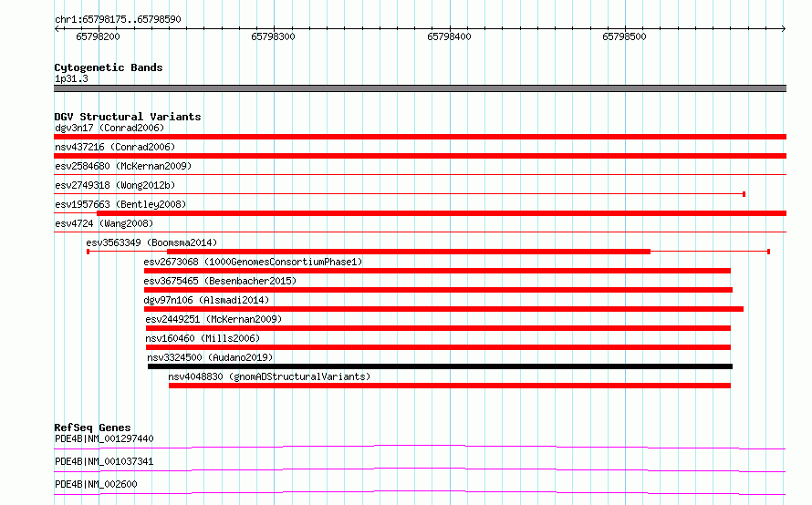Click esv3563349 (Boomsma2014) variant label
Screen dimensions: 812x505
click(x=151, y=242)
